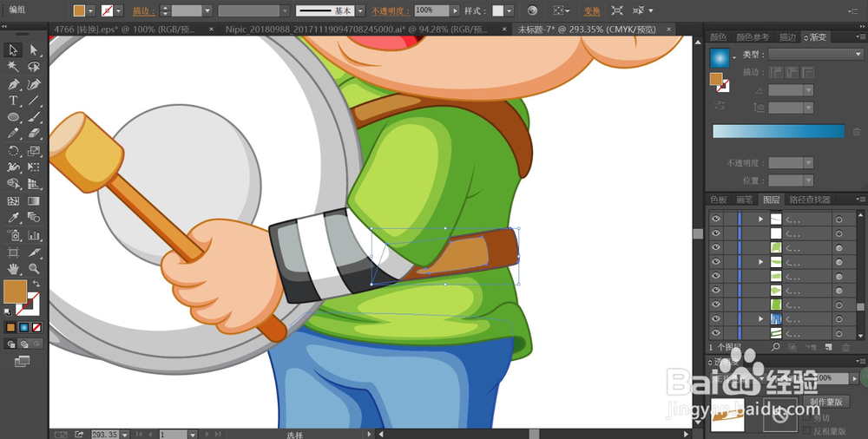Select the Shape Builder tool
This screenshot has height=439, width=868.
tap(13, 184)
